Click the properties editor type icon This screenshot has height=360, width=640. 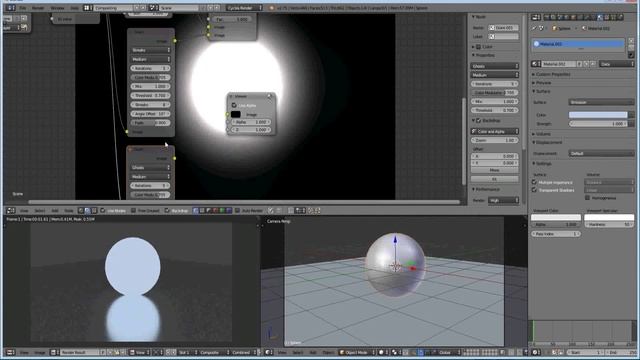coord(536,17)
